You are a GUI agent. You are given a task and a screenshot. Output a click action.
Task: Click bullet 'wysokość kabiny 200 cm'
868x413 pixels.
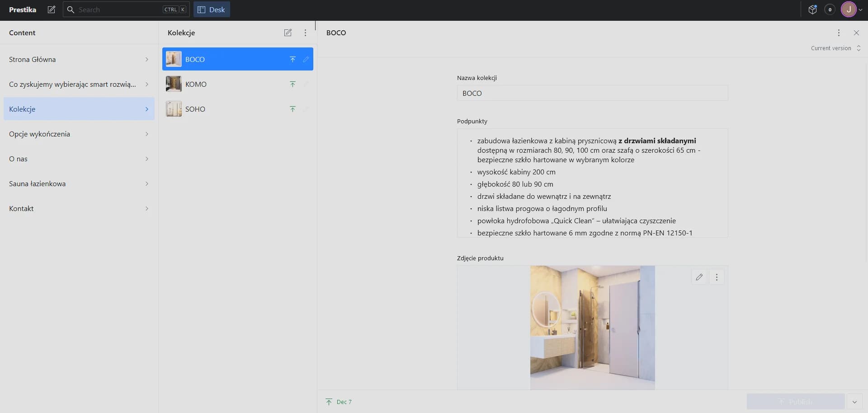[x=516, y=172]
